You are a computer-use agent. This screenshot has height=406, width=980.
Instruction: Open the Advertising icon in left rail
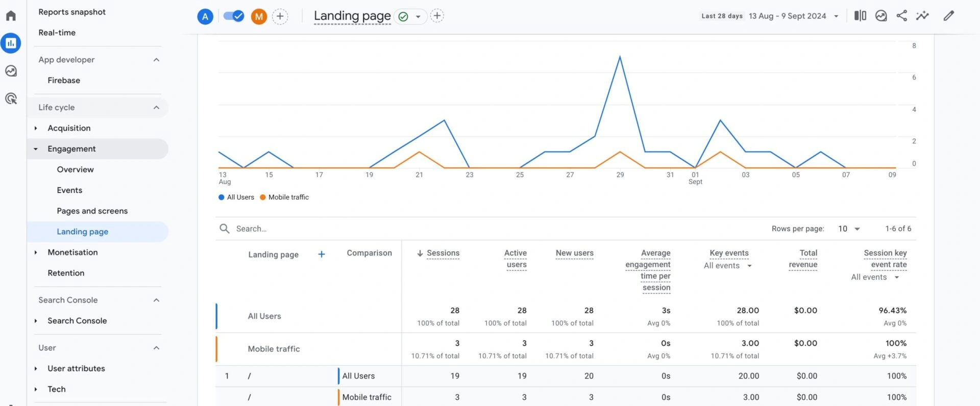tap(11, 98)
